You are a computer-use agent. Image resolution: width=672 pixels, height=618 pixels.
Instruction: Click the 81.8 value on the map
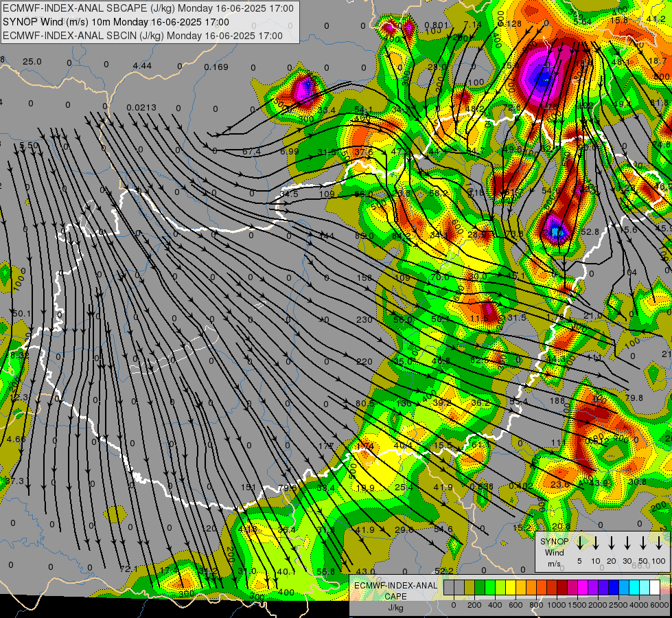pyautogui.click(x=659, y=102)
